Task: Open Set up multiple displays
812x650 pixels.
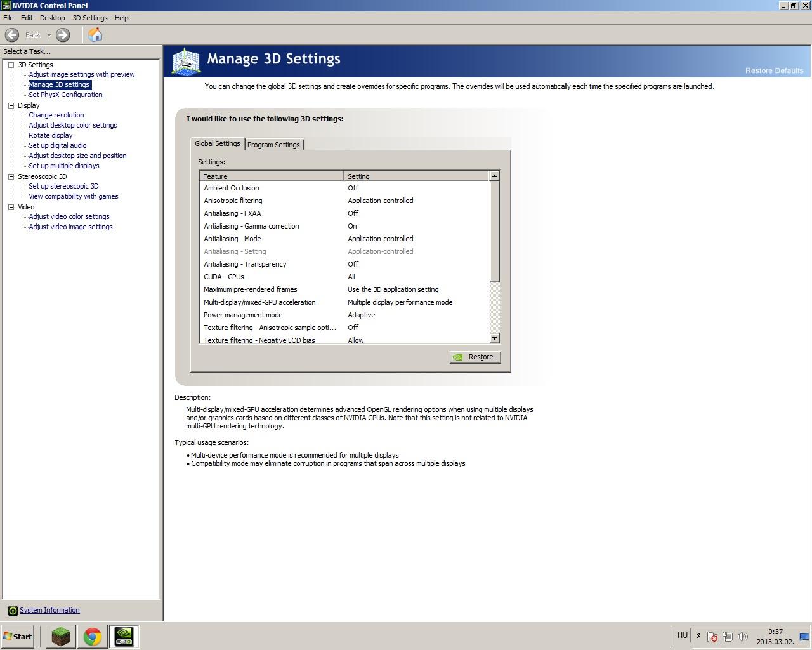Action: point(64,166)
